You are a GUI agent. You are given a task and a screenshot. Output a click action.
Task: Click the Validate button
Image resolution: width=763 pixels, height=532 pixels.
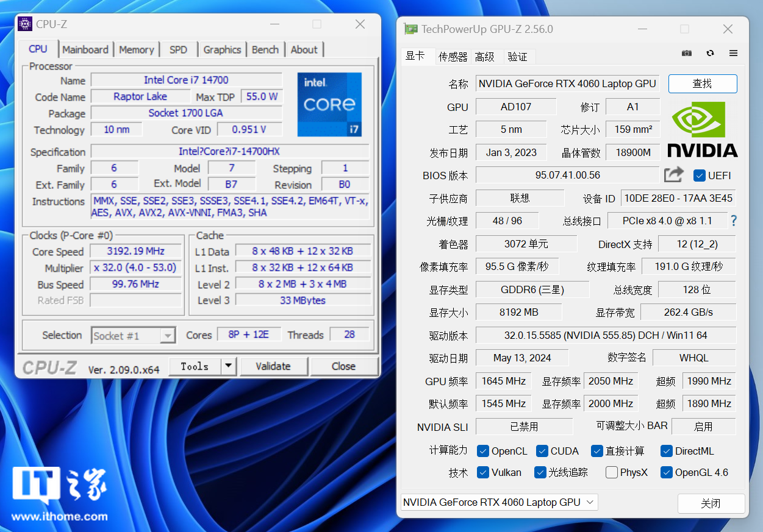pyautogui.click(x=273, y=366)
